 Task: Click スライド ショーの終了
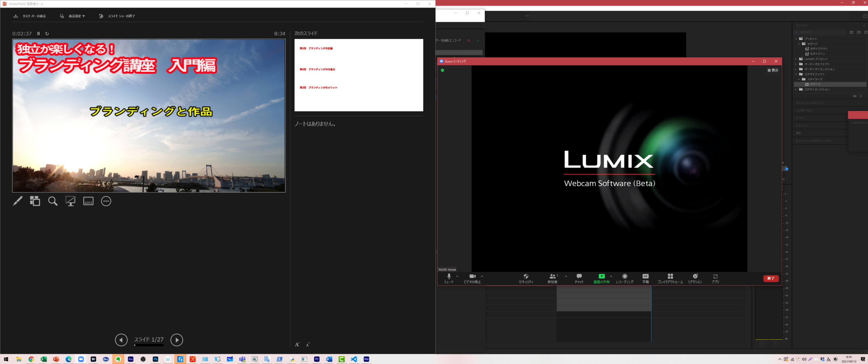[x=117, y=16]
